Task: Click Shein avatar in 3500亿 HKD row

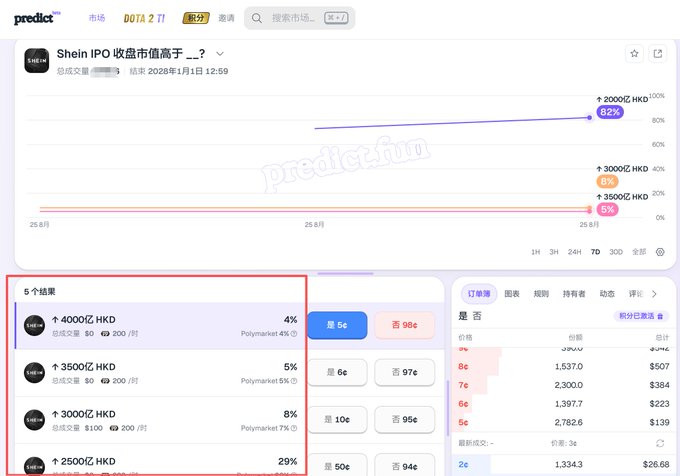Action: [34, 373]
